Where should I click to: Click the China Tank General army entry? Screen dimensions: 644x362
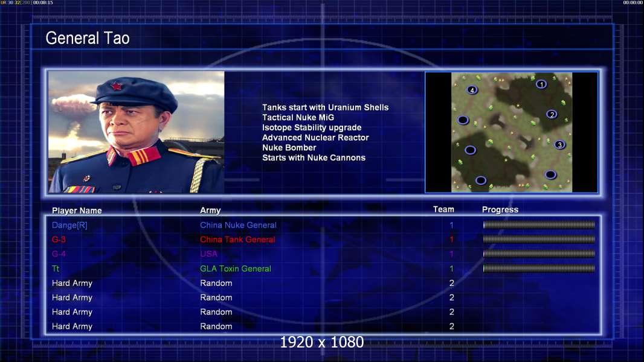click(x=237, y=240)
